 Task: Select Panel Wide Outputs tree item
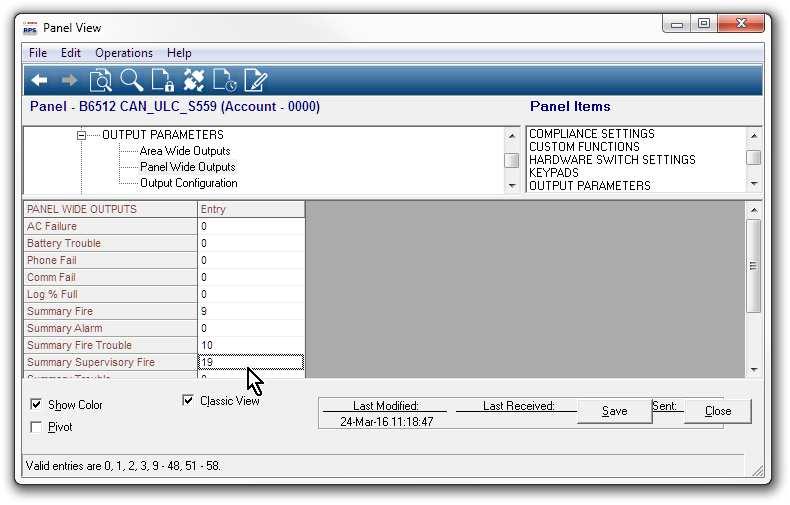tap(187, 167)
